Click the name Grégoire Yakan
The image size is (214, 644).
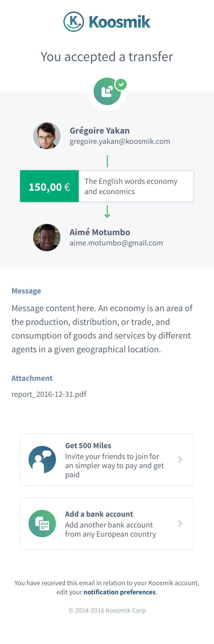click(100, 131)
